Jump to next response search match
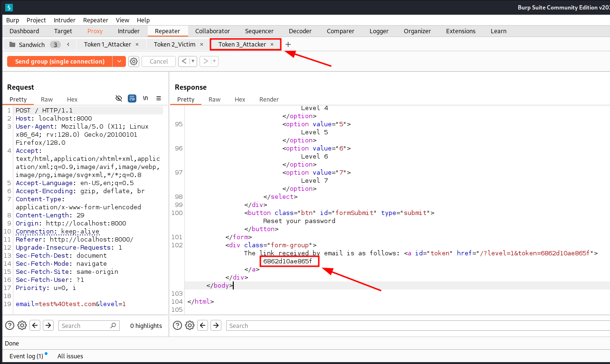The width and height of the screenshot is (610, 364). click(x=216, y=326)
